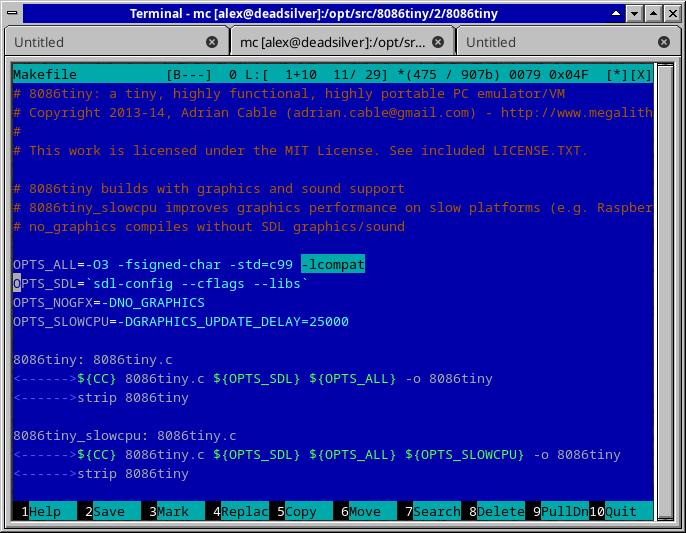The height and width of the screenshot is (533, 686).
Task: Click the terminal vertical scrollbar
Action: tap(665, 292)
